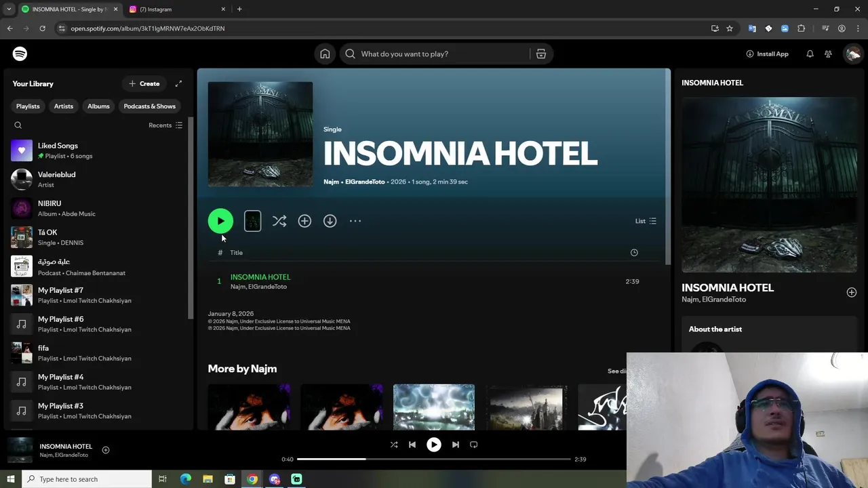Image resolution: width=868 pixels, height=488 pixels.
Task: Click Install App button
Action: [767, 54]
